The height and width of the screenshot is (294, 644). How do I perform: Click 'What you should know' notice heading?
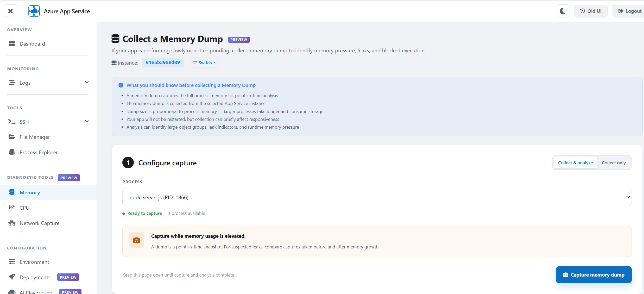[191, 85]
